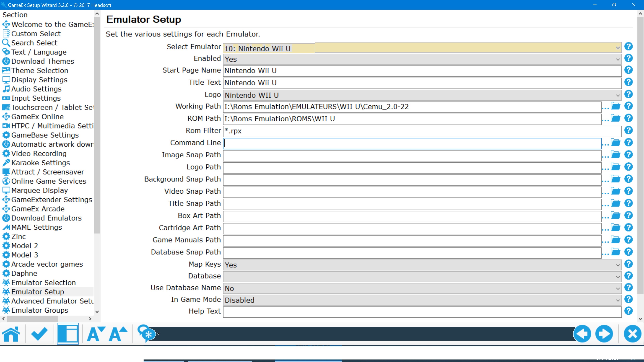Click the Help Text input field
The width and height of the screenshot is (644, 362).
422,312
